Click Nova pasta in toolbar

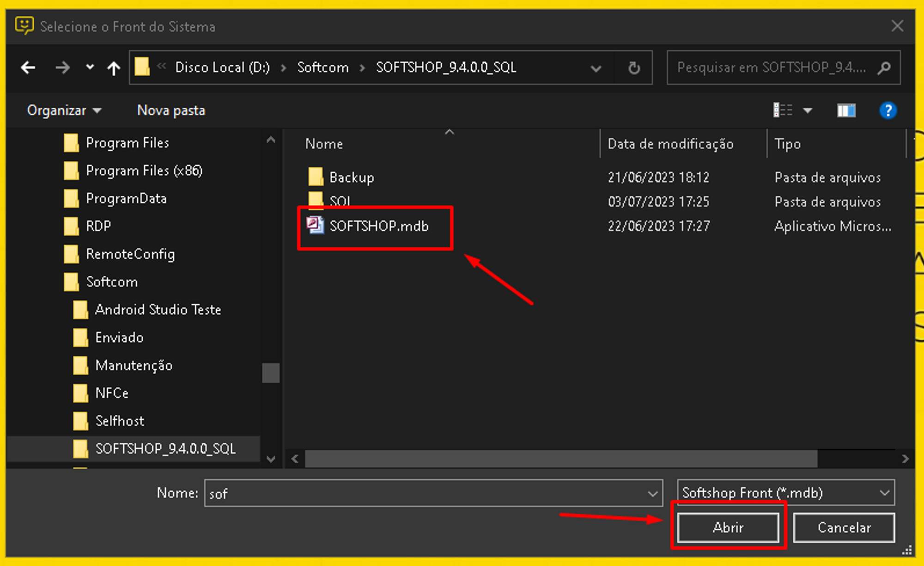[x=171, y=110]
